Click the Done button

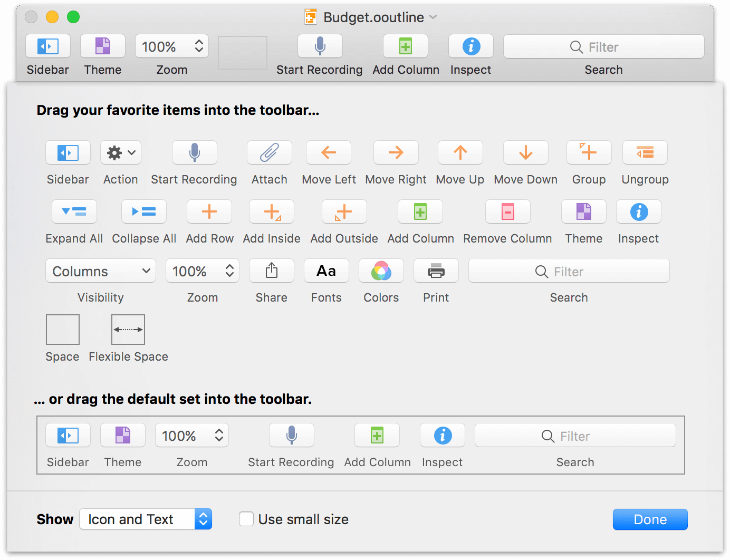pos(650,519)
